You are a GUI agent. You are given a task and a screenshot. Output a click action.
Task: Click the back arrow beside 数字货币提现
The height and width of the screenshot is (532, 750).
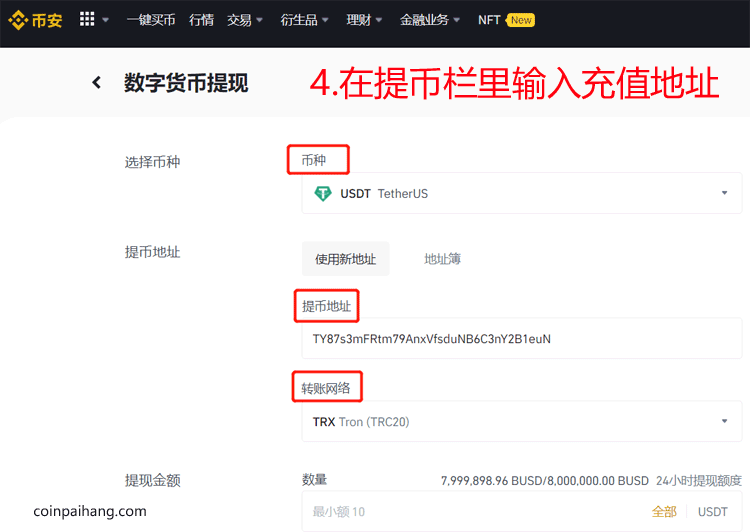[x=97, y=83]
